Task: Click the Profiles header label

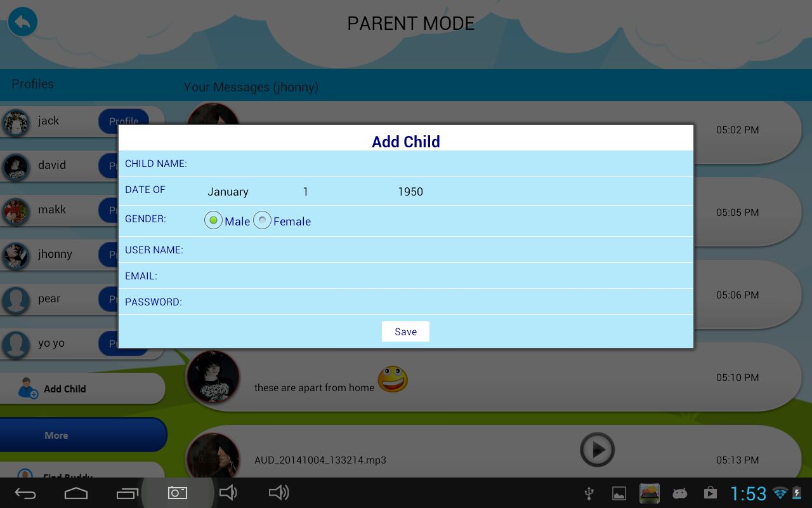Action: click(x=32, y=84)
